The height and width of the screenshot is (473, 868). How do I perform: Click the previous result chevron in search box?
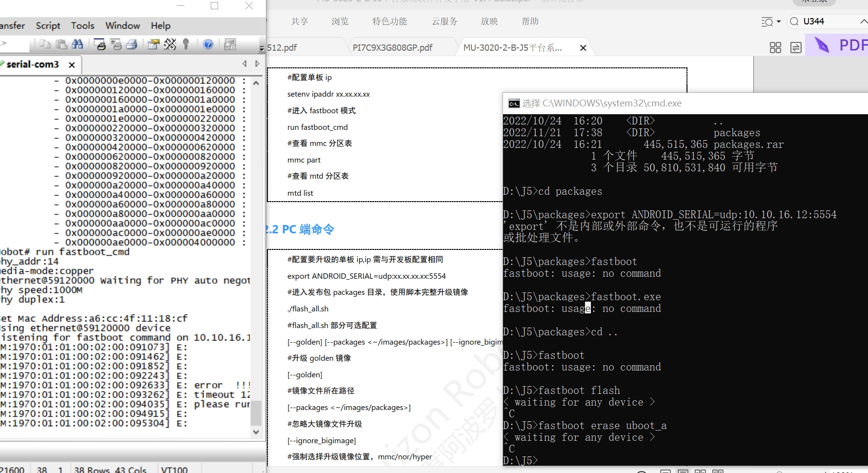click(x=863, y=21)
